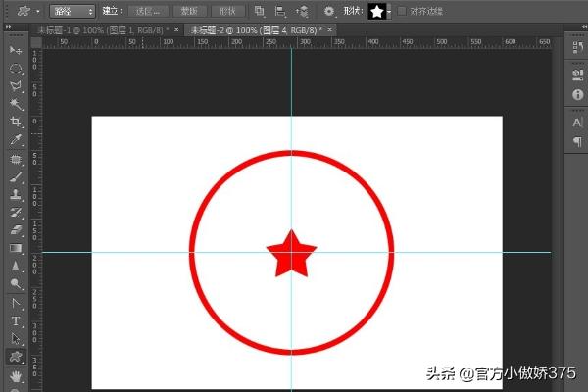588x392 pixels.
Task: Select the Clone Stamp tool
Action: point(16,195)
